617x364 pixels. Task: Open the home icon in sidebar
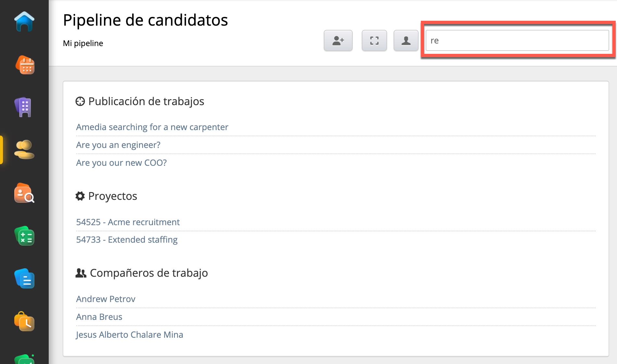pos(24,22)
